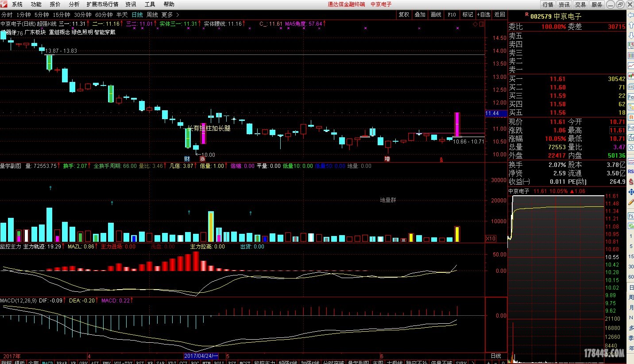Click the 返回 back button
The image size is (634, 364).
click(x=499, y=15)
